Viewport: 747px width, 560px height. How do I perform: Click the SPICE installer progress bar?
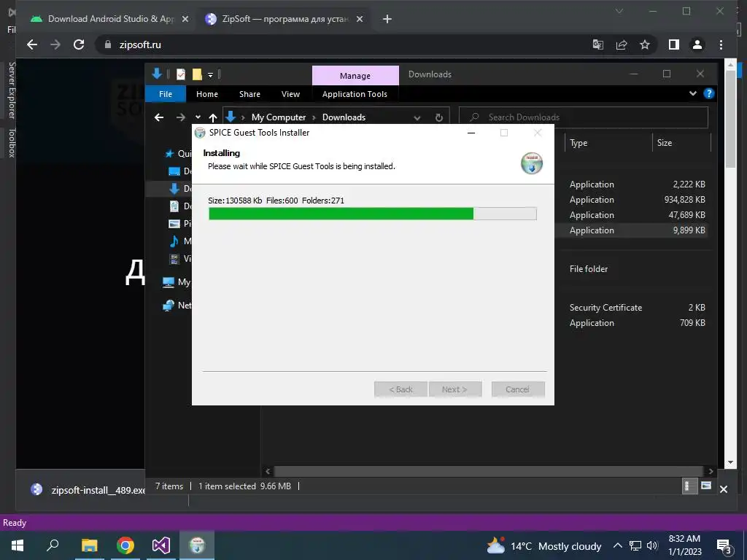pos(373,214)
